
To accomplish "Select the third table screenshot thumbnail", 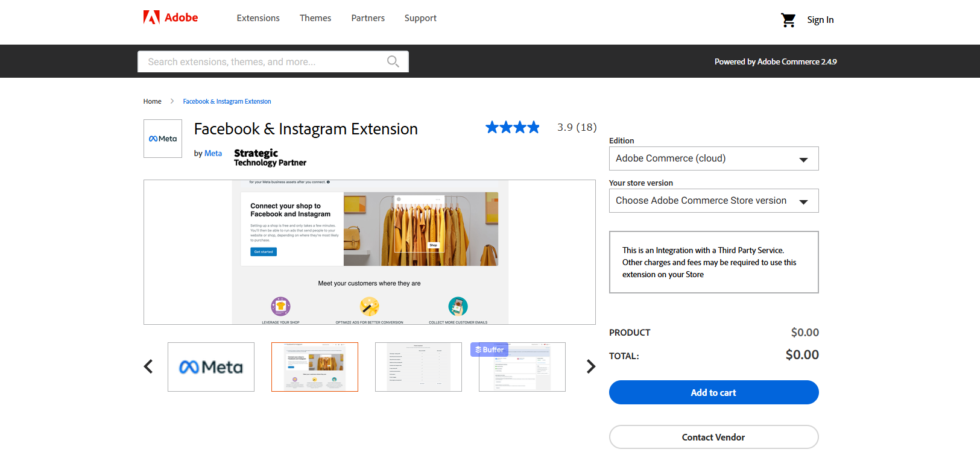I will (x=419, y=367).
